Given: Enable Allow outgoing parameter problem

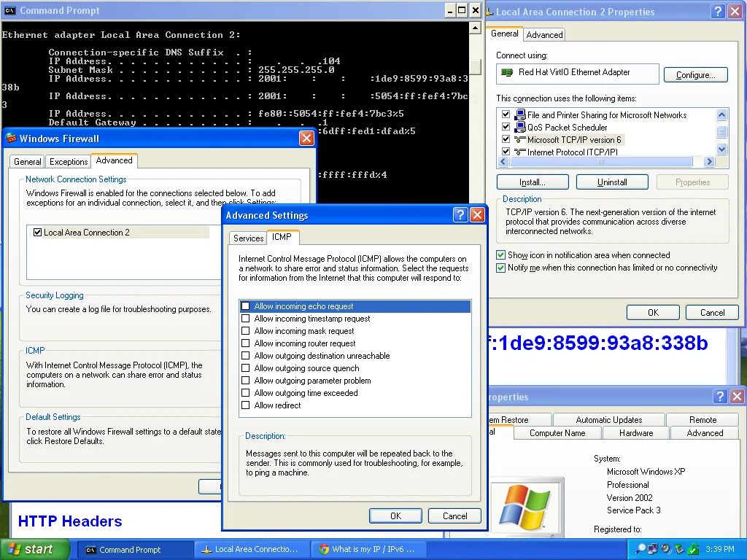Looking at the screenshot, I should pos(246,381).
